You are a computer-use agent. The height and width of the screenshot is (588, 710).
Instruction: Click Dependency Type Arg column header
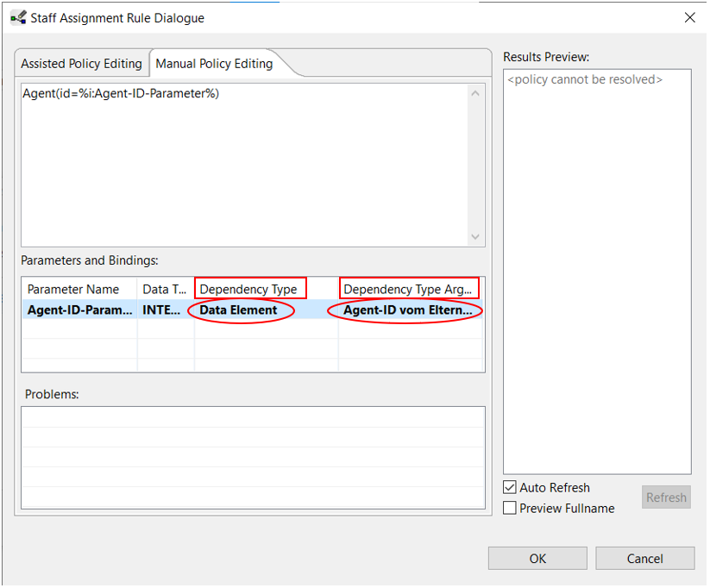(408, 289)
